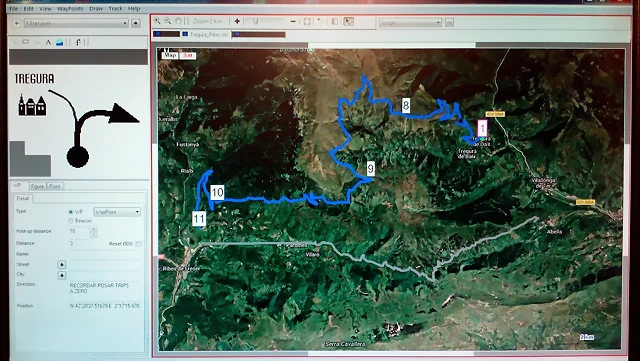Open the WayPoint type dropdown
640x361 pixels.
(x=117, y=212)
